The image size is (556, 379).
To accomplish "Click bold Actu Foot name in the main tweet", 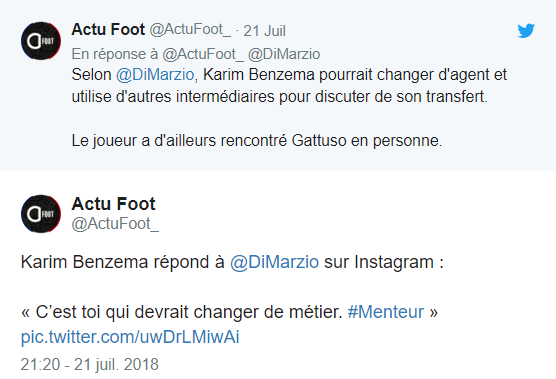I will (x=113, y=204).
